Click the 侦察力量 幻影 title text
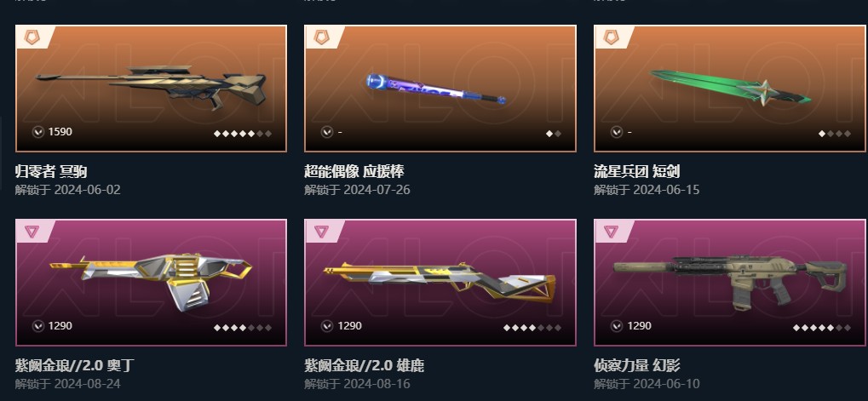Screen dimensions: 868x401 636,365
